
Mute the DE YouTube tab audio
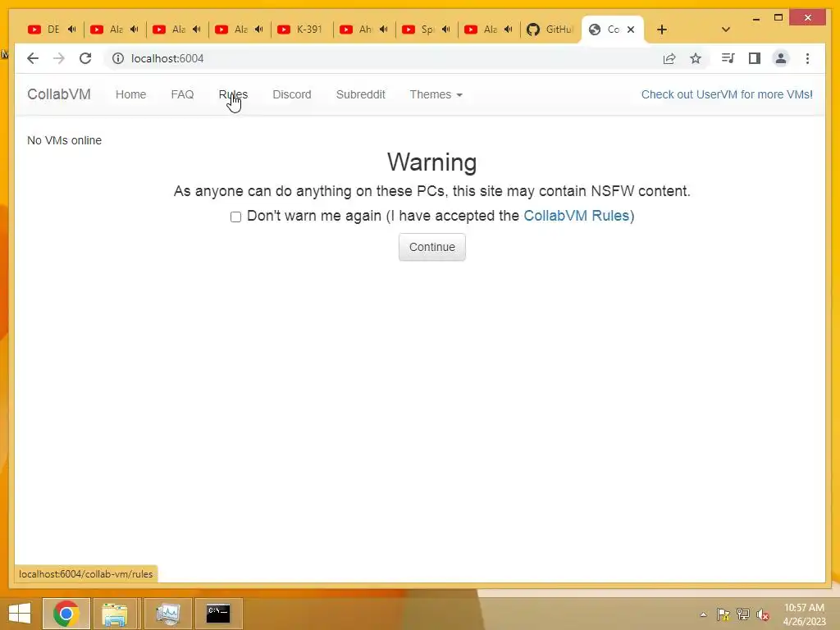[72, 30]
